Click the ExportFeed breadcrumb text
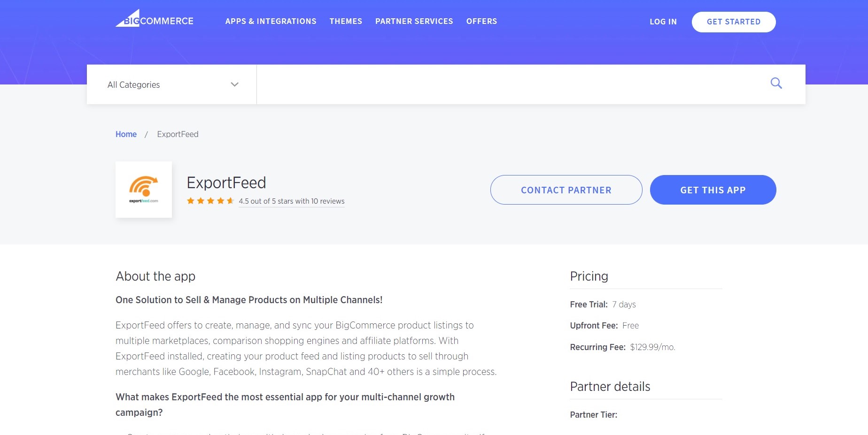Viewport: 868px width, 435px height. [178, 134]
